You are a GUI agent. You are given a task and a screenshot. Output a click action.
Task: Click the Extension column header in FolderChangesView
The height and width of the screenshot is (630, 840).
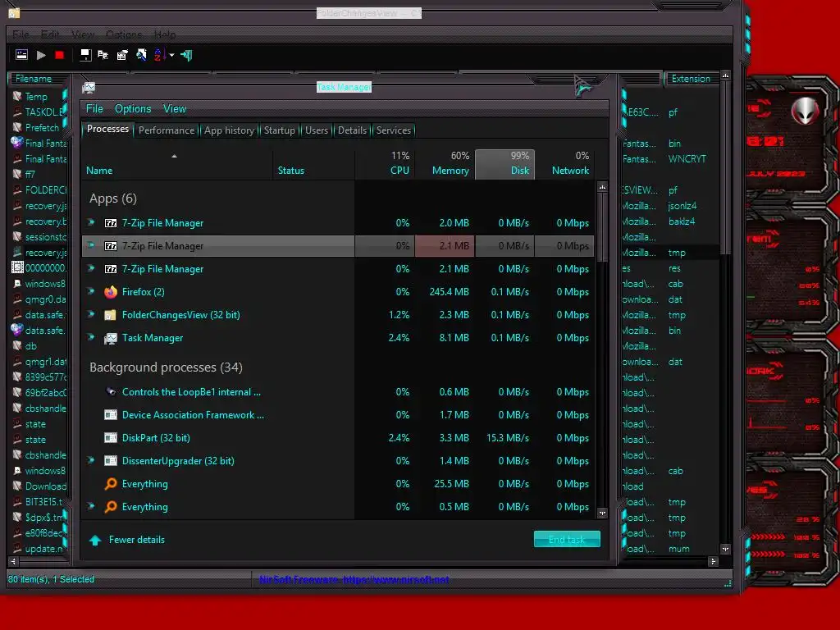click(x=690, y=79)
